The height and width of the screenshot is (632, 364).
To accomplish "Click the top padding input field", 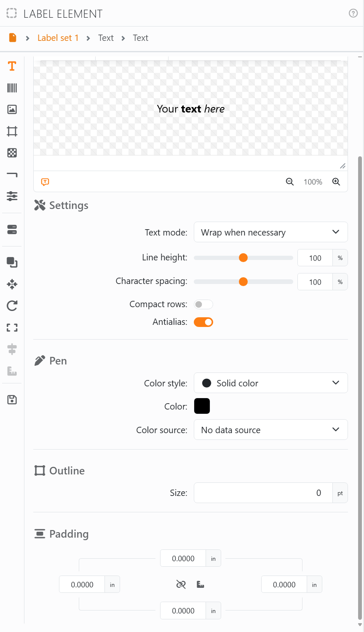I will tap(183, 558).
